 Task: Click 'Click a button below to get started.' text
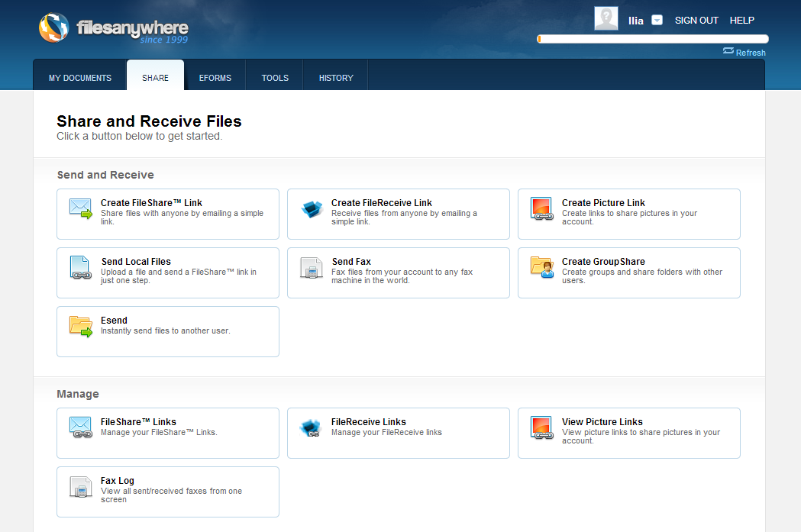coord(140,137)
